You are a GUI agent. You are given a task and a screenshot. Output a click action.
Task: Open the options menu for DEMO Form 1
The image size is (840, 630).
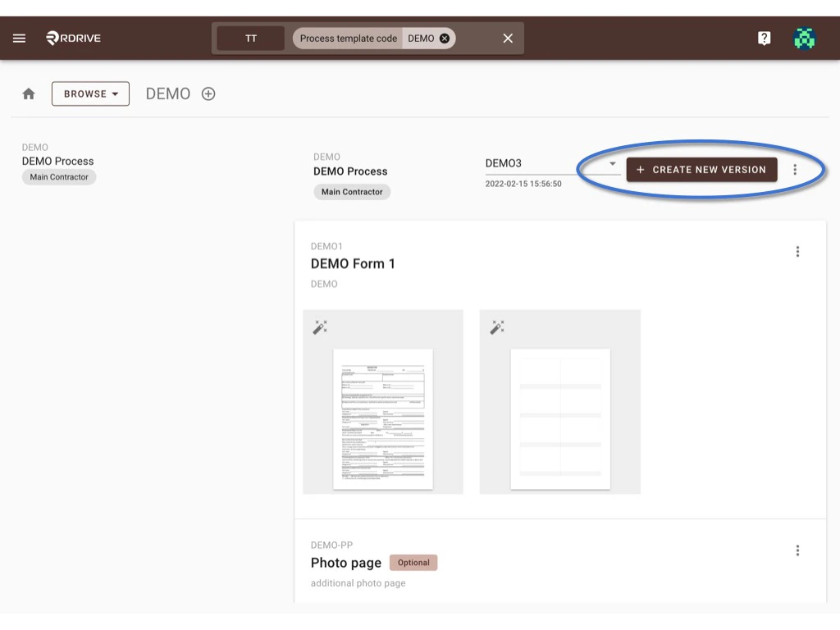point(797,251)
